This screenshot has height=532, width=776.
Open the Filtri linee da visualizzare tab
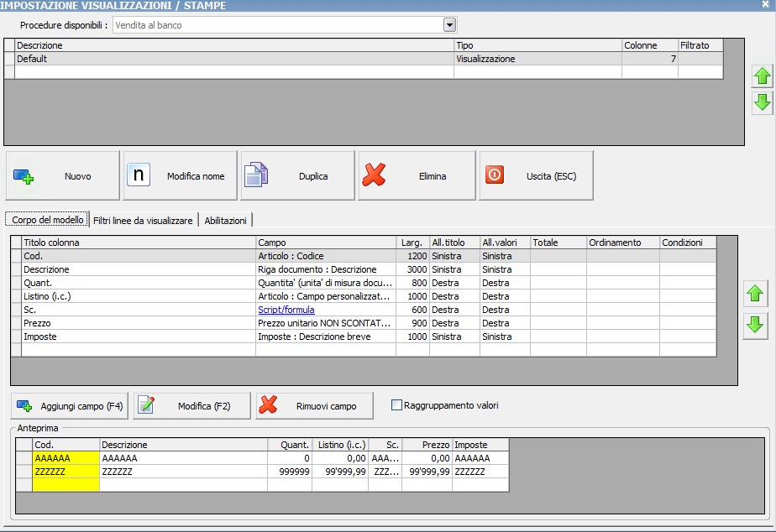143,221
